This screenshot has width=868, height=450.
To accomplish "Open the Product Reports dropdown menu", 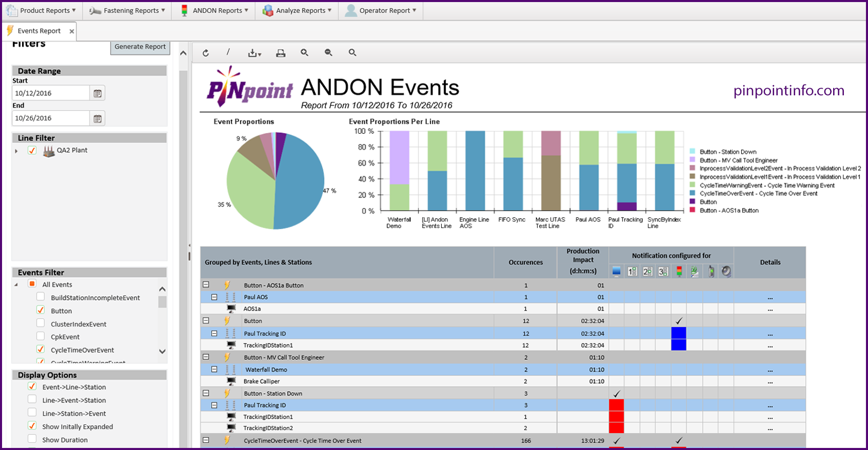I will 41,10.
